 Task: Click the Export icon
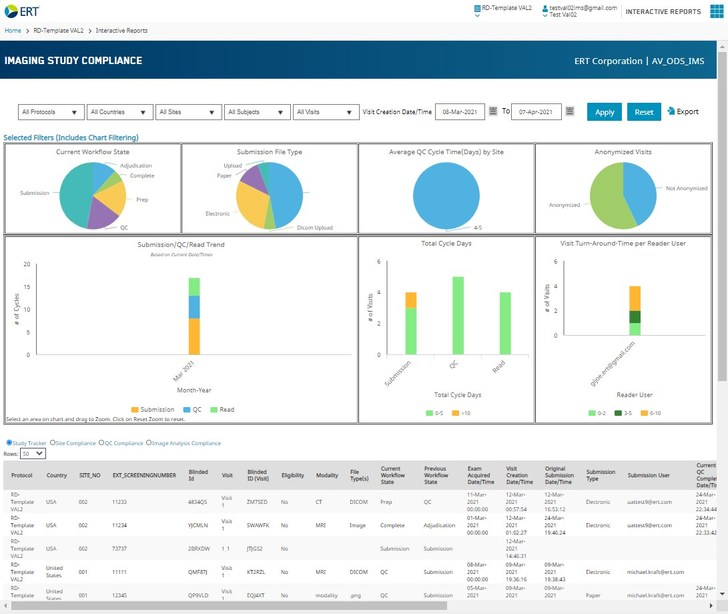click(671, 111)
